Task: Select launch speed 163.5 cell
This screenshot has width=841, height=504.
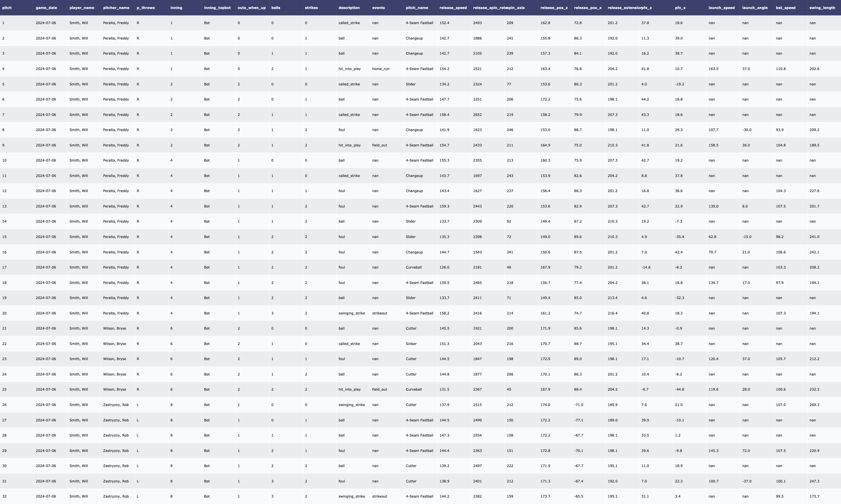Action: coord(713,69)
